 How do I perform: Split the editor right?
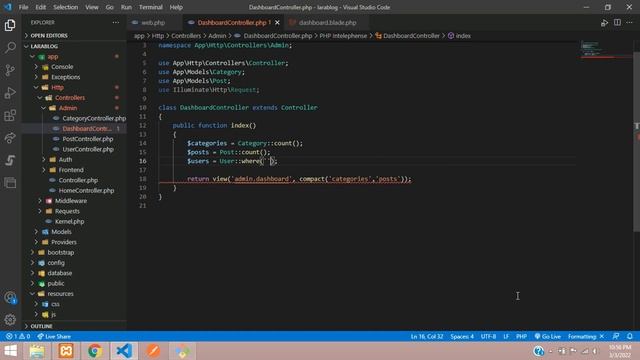(617, 22)
